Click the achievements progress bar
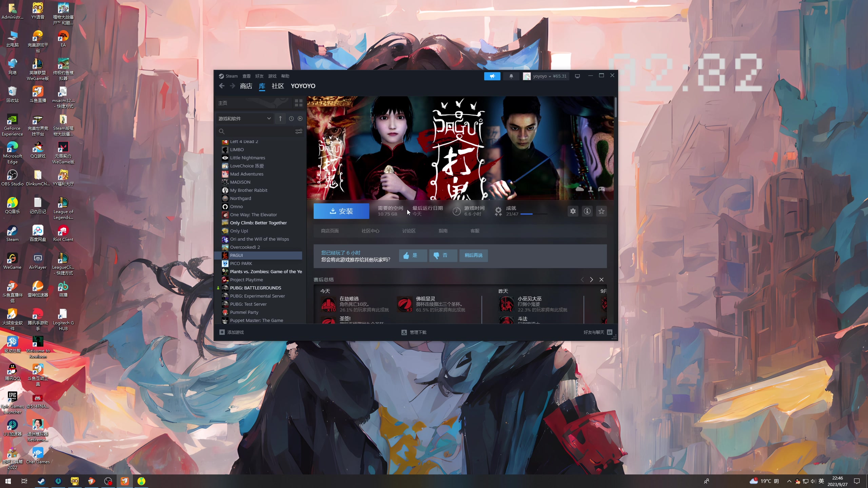This screenshot has height=488, width=868. (533, 214)
